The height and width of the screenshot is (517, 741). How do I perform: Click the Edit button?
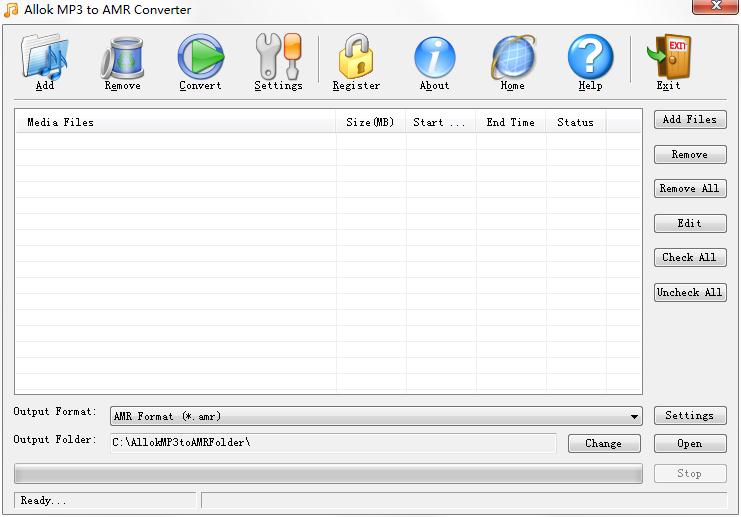click(x=689, y=224)
